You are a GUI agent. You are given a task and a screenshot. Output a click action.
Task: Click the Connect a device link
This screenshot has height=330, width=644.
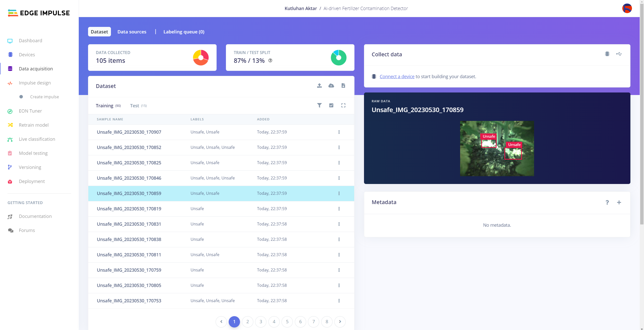pos(397,76)
